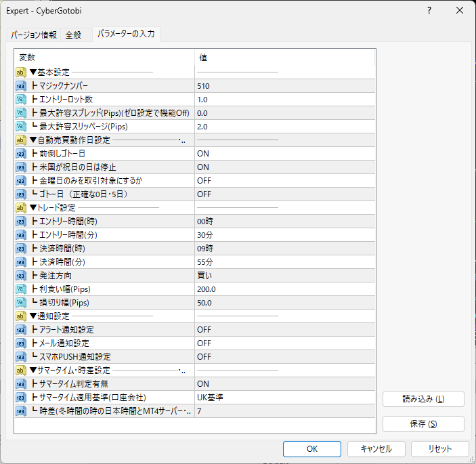Click the 123 icon beside 金曜日のみを取引対象にするか
Image resolution: width=476 pixels, height=464 pixels.
20,181
